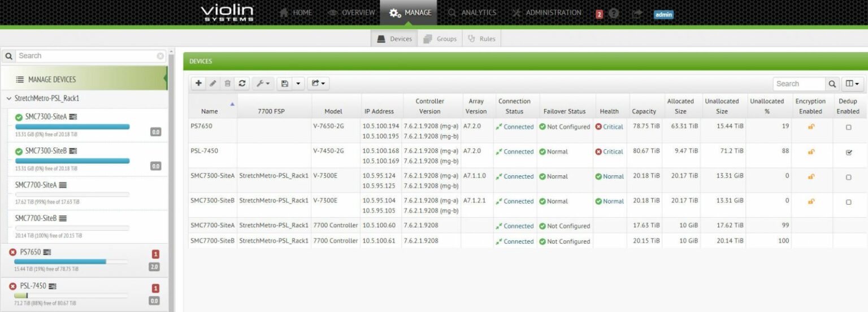The height and width of the screenshot is (312, 868).
Task: Toggle Dedup Enabled checkbox for PS7650
Action: (x=848, y=127)
